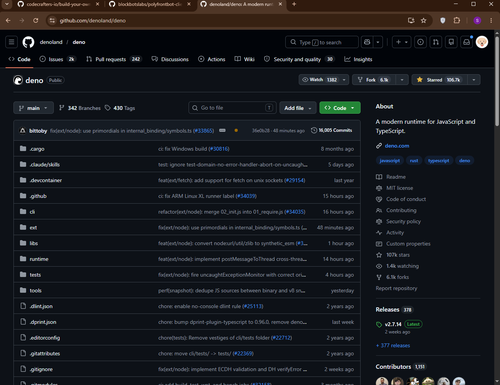Open the header icon left of the inbox

point(451,42)
